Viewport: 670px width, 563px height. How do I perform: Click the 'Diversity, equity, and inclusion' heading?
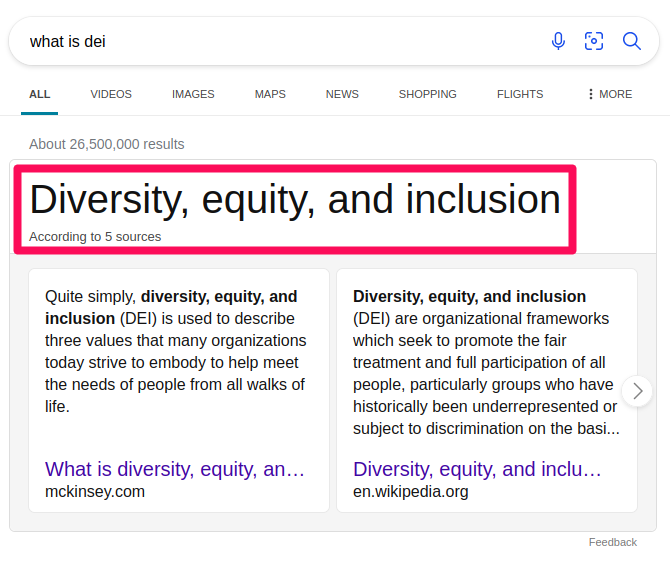295,200
